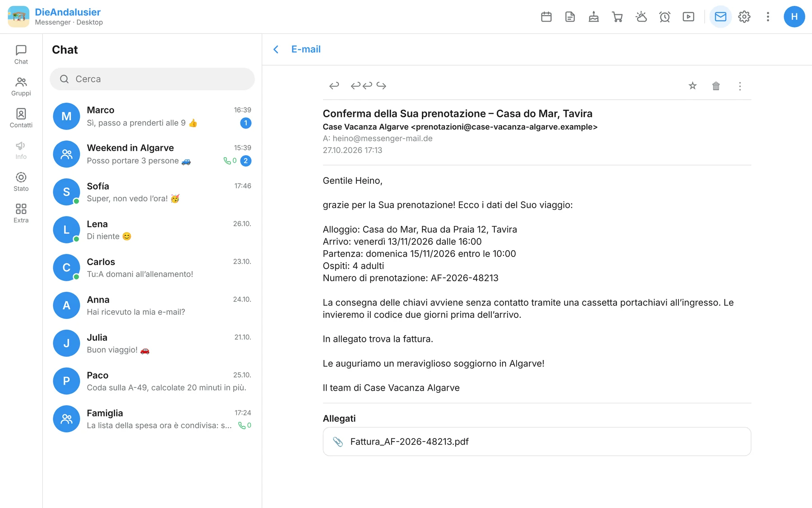Image resolution: width=812 pixels, height=508 pixels.
Task: Open Weekend in Algarve group chat
Action: tap(152, 154)
